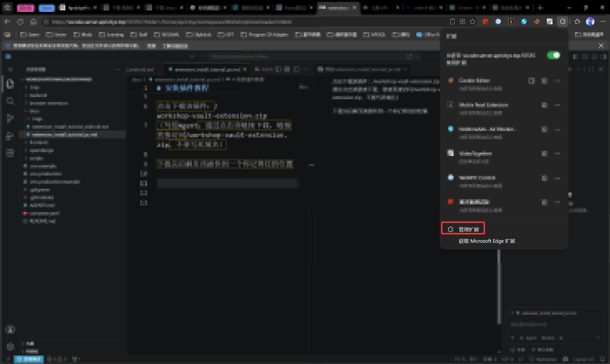Image resolution: width=610 pixels, height=364 pixels.
Task: Open the user profile avatar
Action: [x=590, y=22]
